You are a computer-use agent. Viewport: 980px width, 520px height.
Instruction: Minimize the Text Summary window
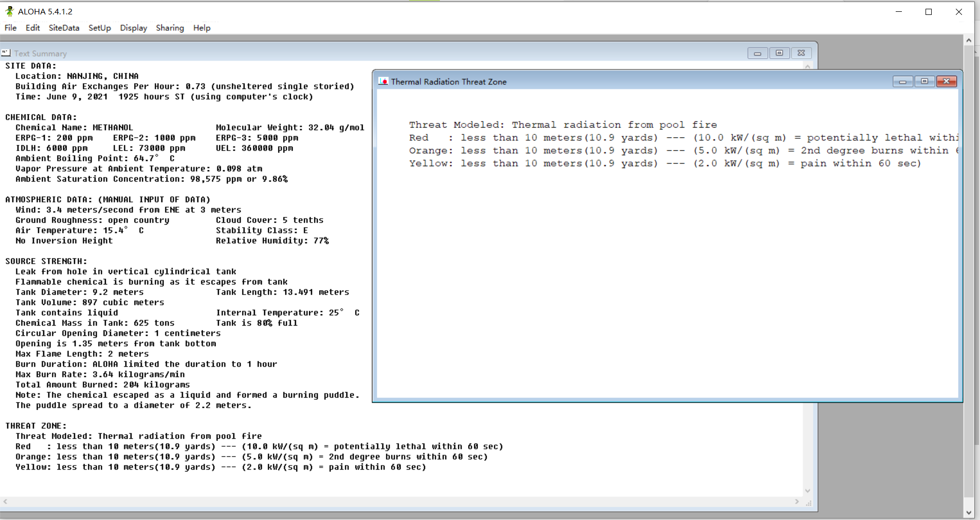pyautogui.click(x=757, y=53)
